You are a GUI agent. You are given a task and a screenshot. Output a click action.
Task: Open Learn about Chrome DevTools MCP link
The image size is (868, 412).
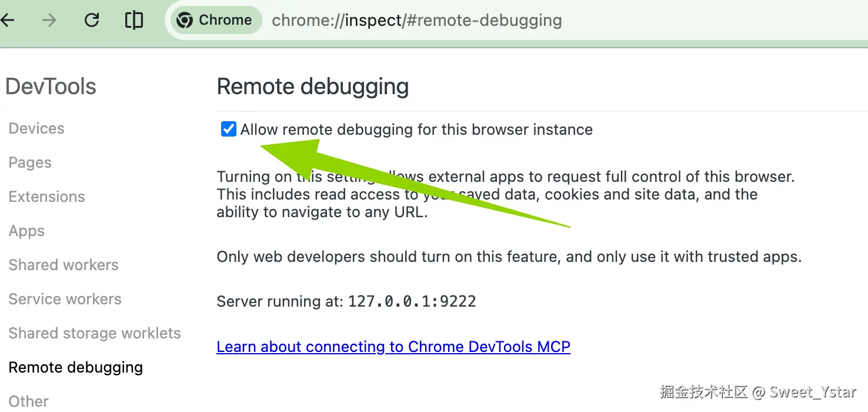coord(393,347)
